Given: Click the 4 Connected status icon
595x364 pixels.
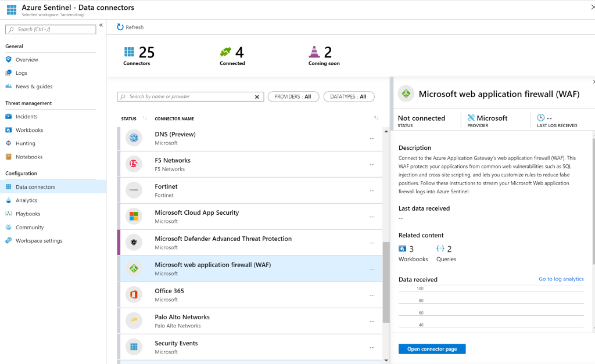Looking at the screenshot, I should (225, 52).
